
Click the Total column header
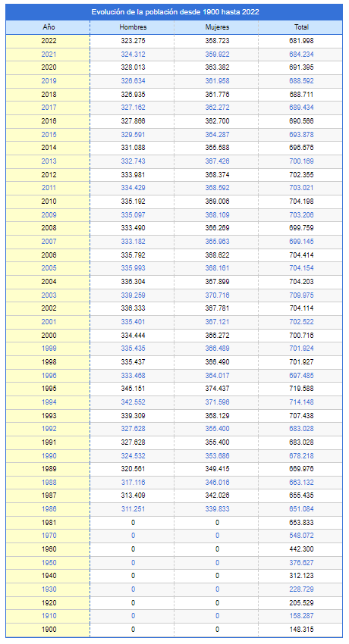[301, 27]
